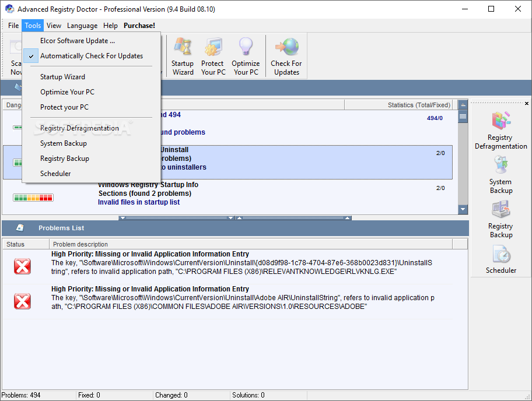The width and height of the screenshot is (532, 401).
Task: Toggle Automatically Check For Updates option
Action: 91,56
